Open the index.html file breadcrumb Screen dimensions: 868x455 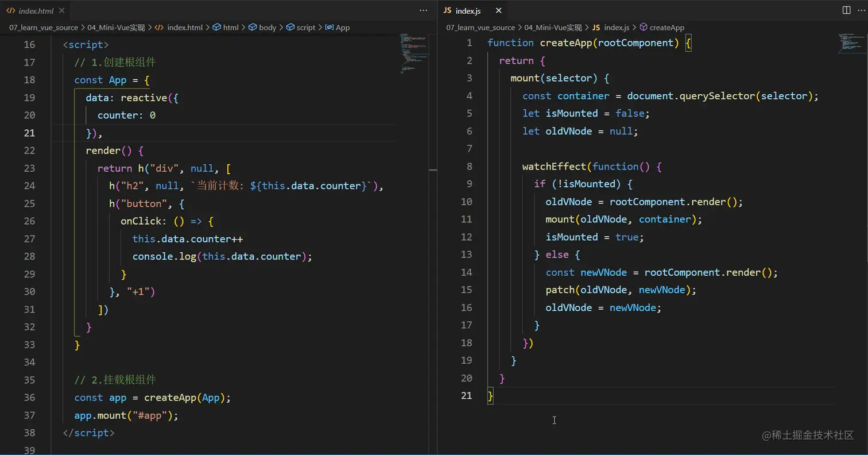[x=184, y=28]
